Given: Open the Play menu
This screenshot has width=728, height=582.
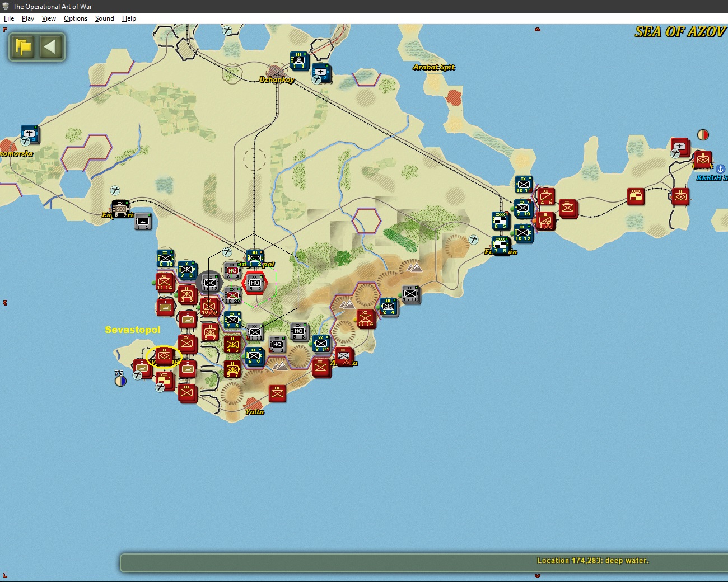Looking at the screenshot, I should coord(28,18).
